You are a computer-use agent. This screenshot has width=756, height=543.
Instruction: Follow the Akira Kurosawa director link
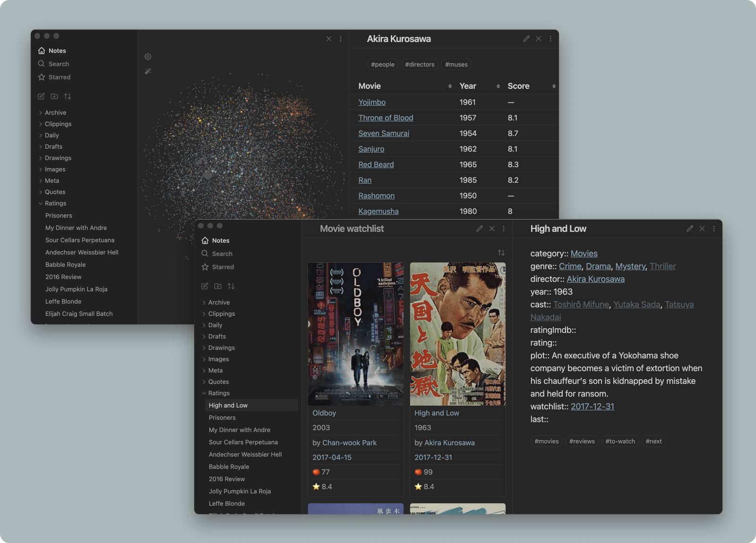click(x=595, y=279)
